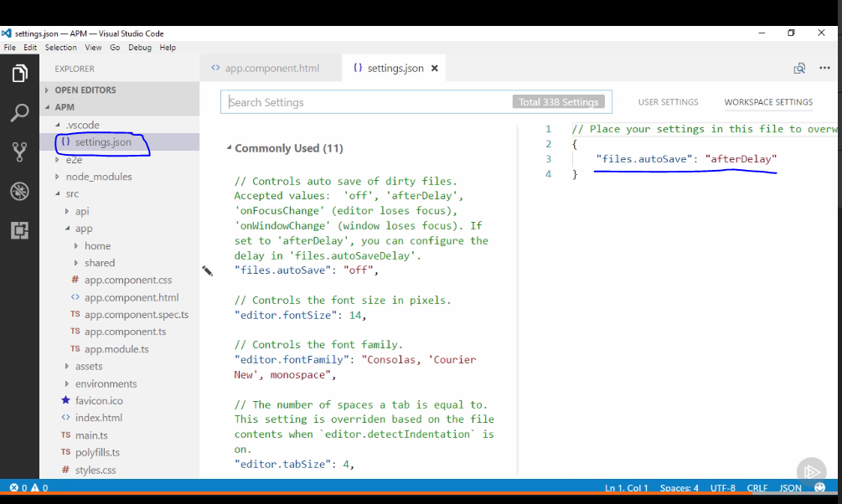The width and height of the screenshot is (842, 504).
Task: Select the Explorer icon in the activity bar
Action: point(18,74)
